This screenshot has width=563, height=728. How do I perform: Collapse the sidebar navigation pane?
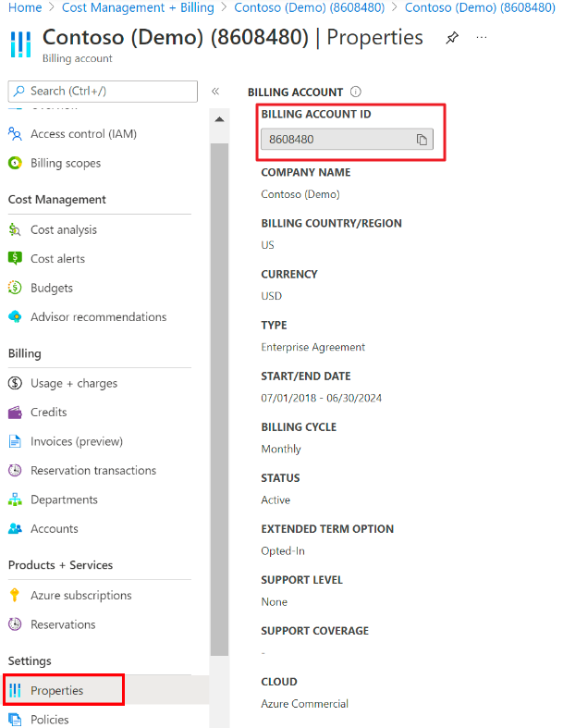point(215,91)
